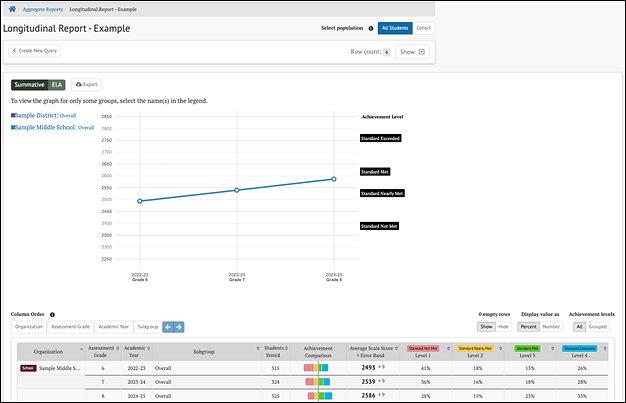626x403 pixels.
Task: Click the 2022-23 data point on the chart
Action: (140, 201)
